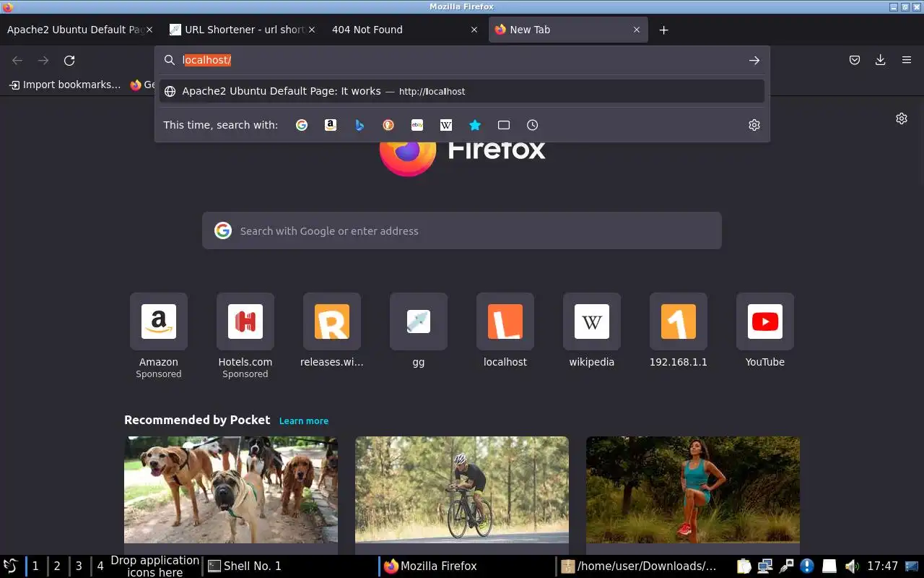Click Learn more next to Recommended by Pocket
The width and height of the screenshot is (924, 578).
304,420
